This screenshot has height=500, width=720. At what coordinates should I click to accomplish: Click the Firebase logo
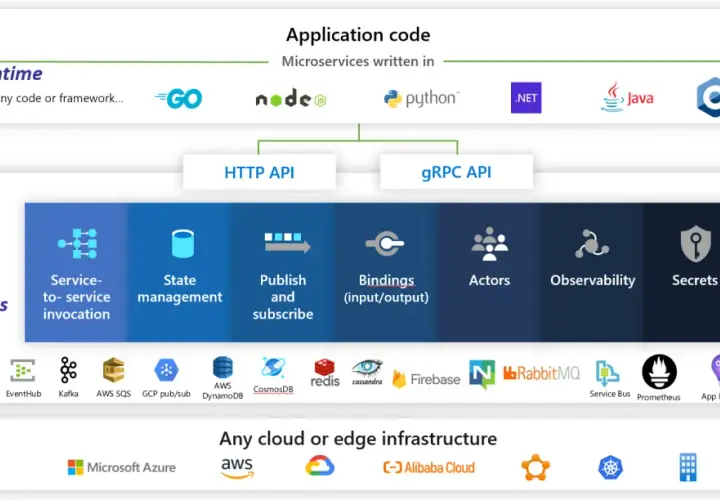coord(426,379)
